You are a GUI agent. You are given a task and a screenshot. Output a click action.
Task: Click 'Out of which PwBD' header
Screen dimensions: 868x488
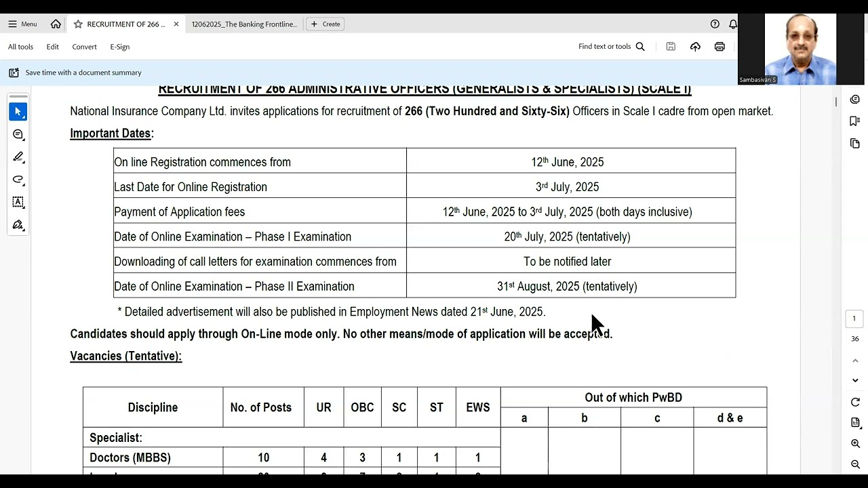tap(633, 398)
